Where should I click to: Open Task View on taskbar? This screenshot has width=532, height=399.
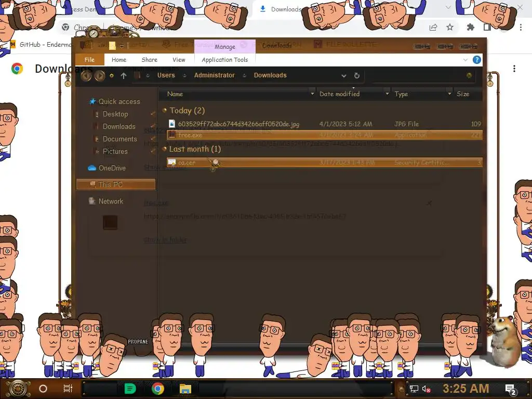68,389
